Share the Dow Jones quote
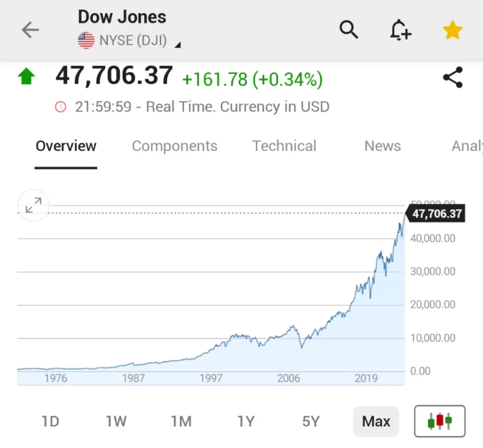Viewport: 483px width, 448px height. (453, 77)
